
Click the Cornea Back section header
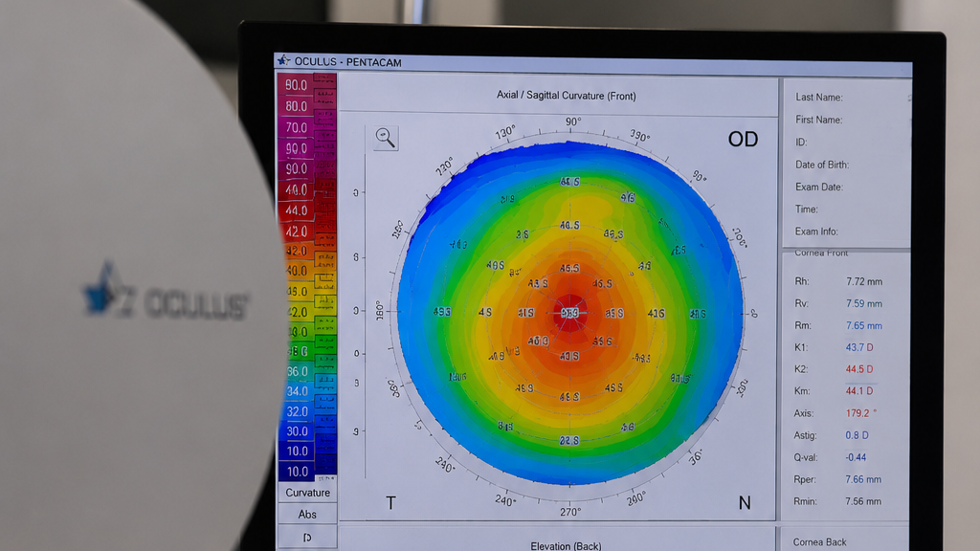pyautogui.click(x=819, y=542)
